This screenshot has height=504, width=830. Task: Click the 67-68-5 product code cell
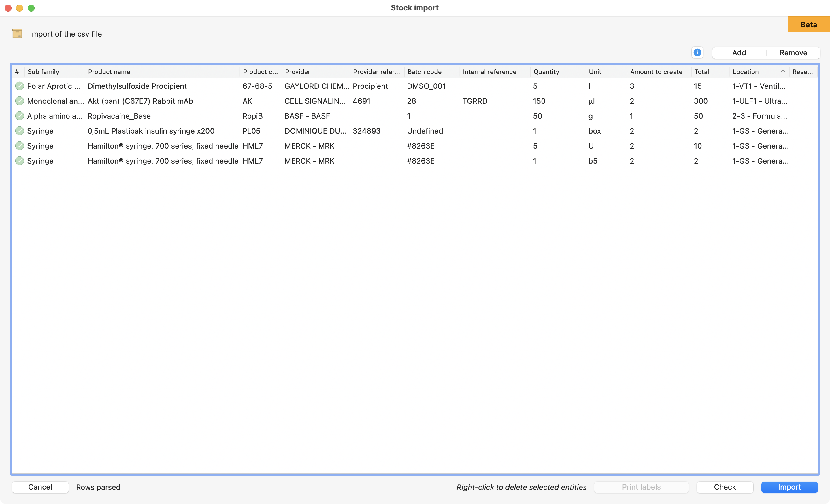(257, 86)
